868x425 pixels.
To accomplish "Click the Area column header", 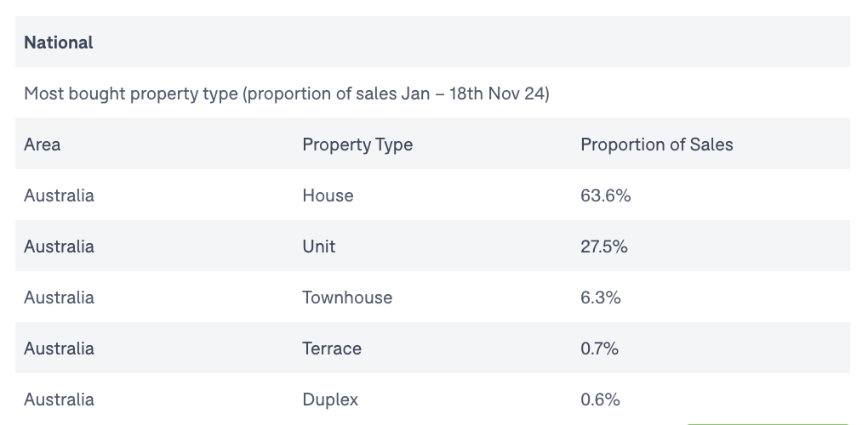I will pos(43,144).
